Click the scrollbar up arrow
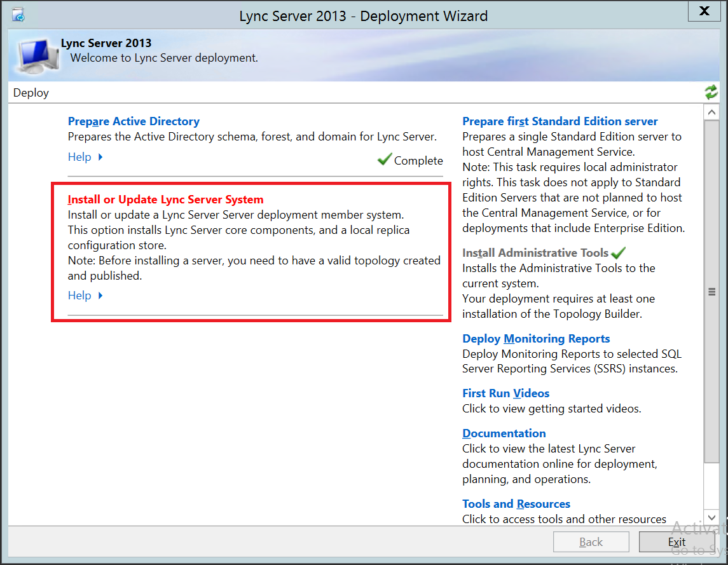This screenshot has width=728, height=565. [x=711, y=112]
